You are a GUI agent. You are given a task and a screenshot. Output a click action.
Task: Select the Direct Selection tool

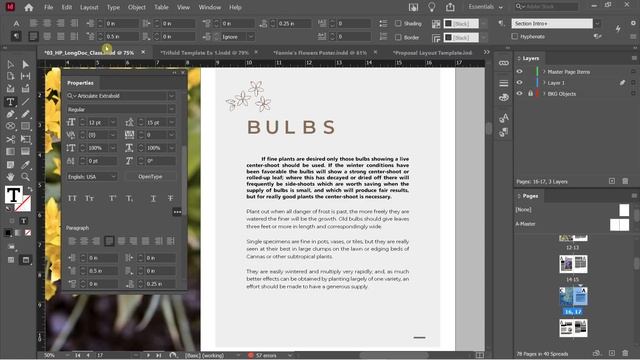tap(25, 64)
